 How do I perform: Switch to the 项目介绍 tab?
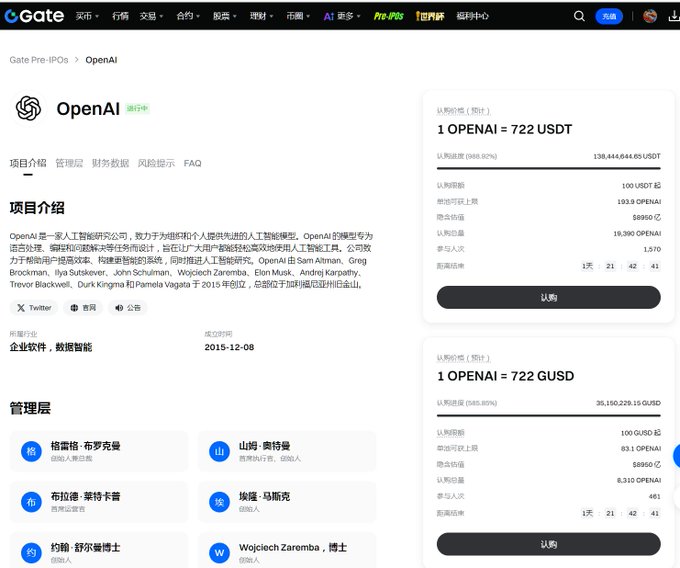28,163
